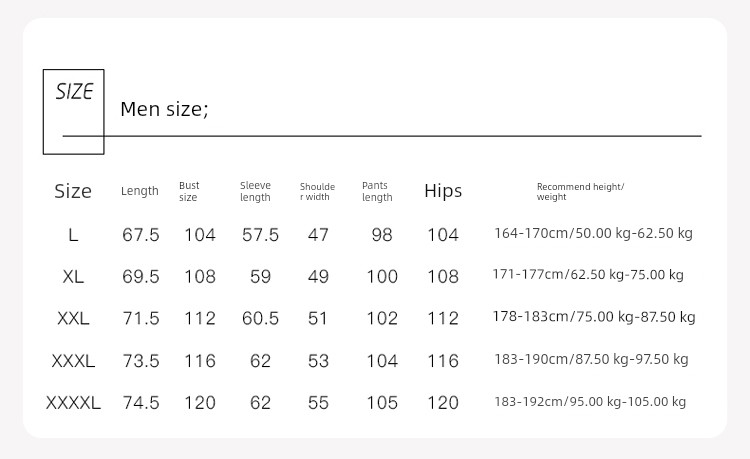Click the Men size; heading
This screenshot has height=459, width=750.
point(164,109)
